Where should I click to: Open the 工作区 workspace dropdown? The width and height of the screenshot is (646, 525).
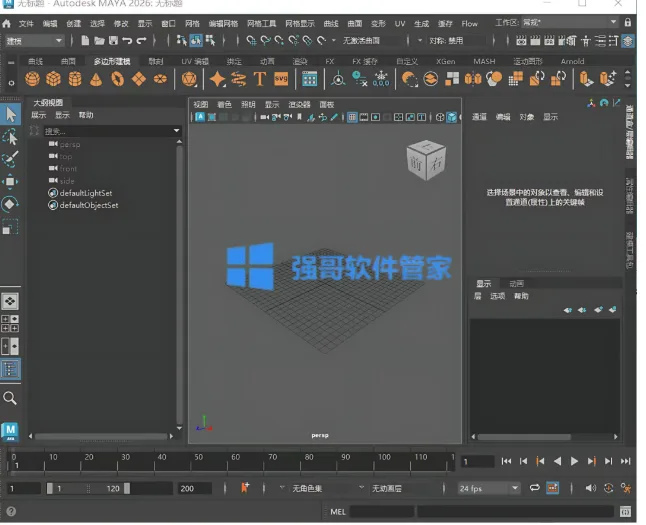[x=570, y=22]
